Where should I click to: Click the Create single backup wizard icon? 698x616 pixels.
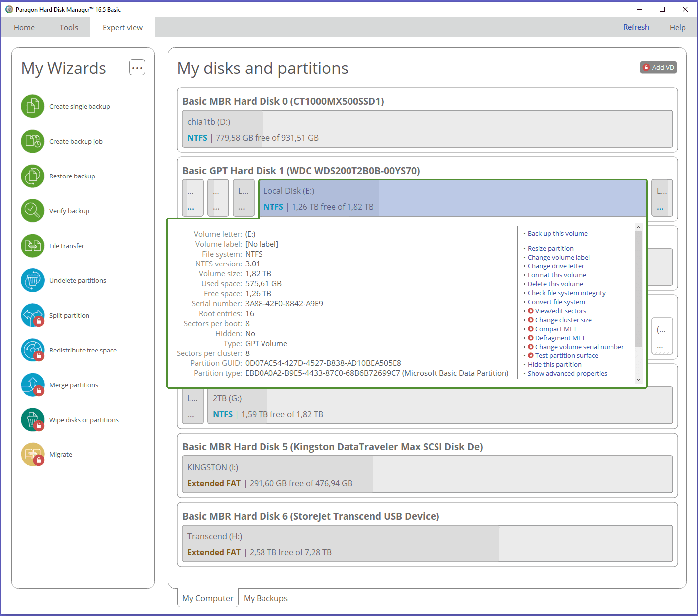tap(33, 106)
